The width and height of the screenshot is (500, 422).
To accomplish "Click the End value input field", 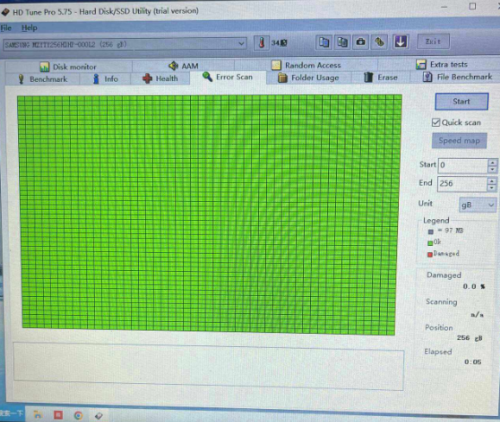I will click(x=462, y=184).
